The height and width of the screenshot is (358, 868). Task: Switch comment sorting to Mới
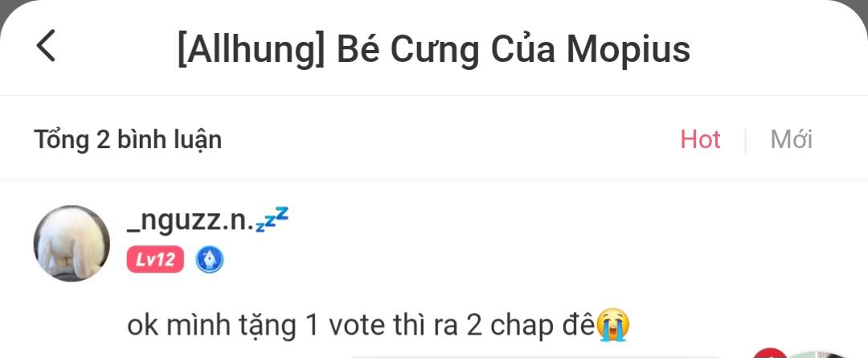(x=791, y=140)
